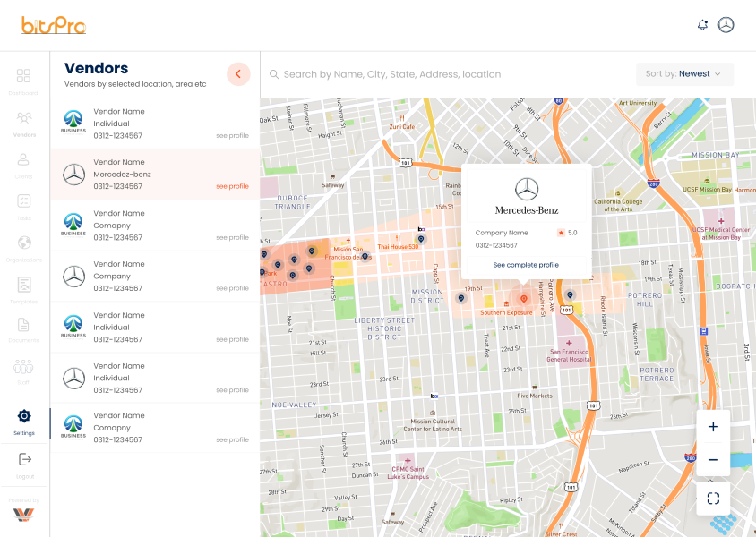Viewport: 756px width, 537px height.
Task: Click See complete profile in map popup
Action: pos(526,265)
